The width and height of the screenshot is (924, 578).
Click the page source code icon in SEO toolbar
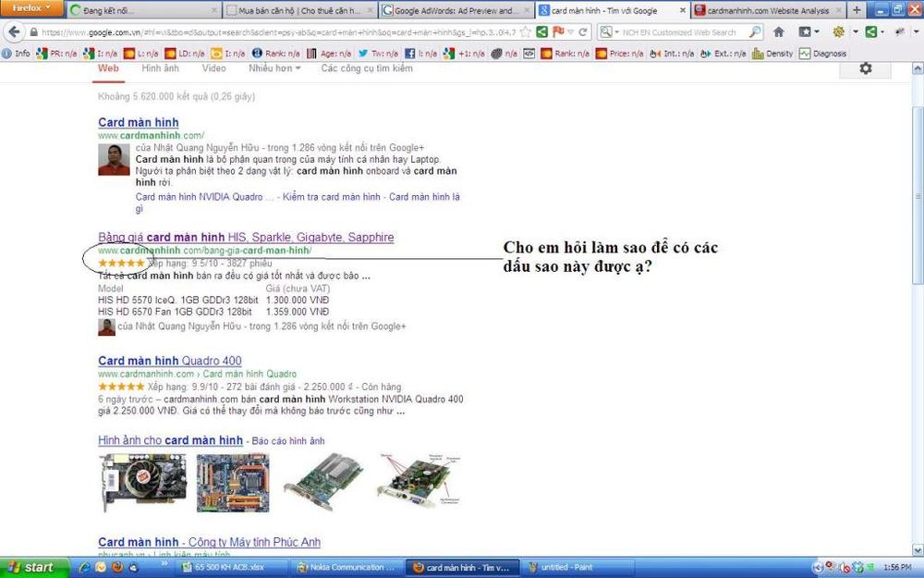click(529, 54)
